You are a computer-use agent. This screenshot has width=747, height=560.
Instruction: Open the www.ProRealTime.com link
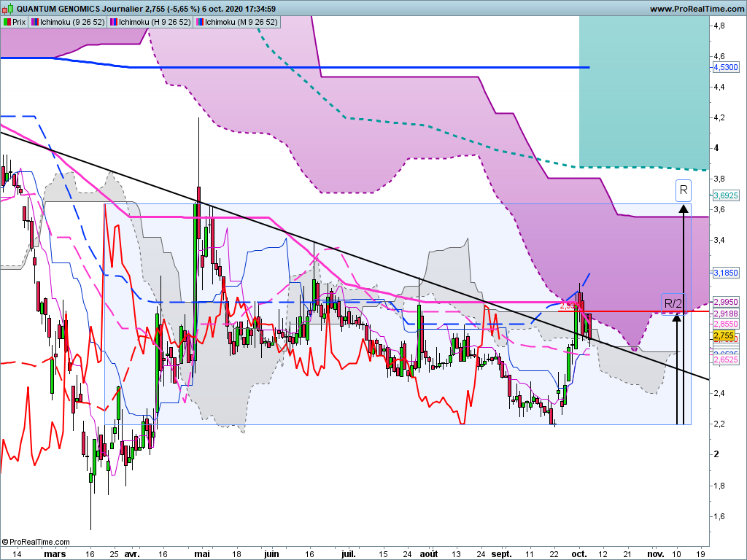[x=697, y=9]
